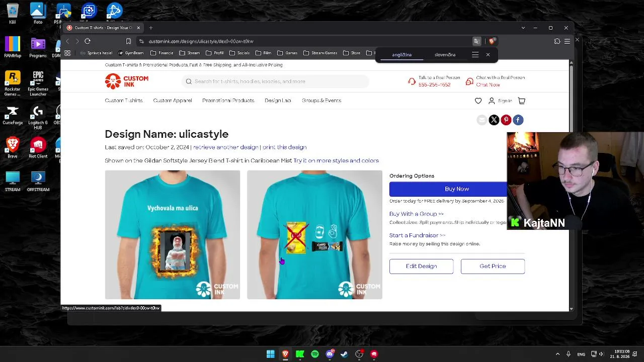Open the front t-shirt design preview

tap(173, 235)
